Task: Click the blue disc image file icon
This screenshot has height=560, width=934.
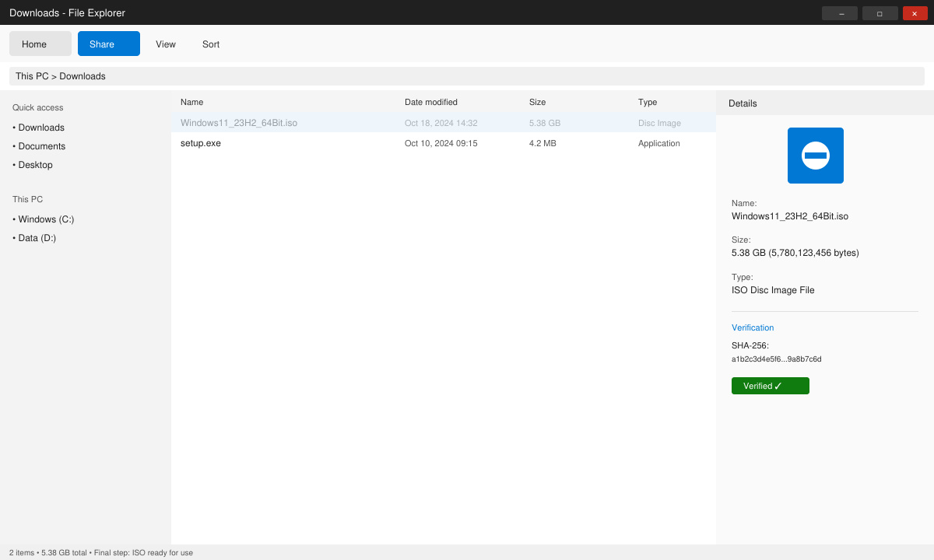Action: coord(816,156)
